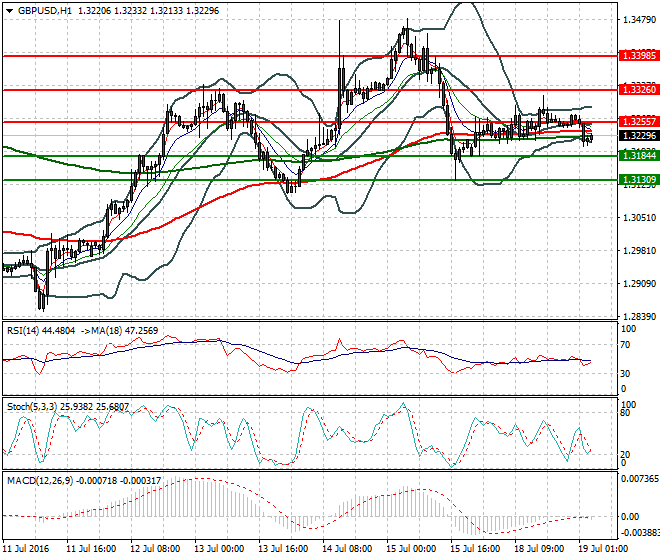The height and width of the screenshot is (560, 660).
Task: Select the 1.31844 green price level label
Action: click(639, 156)
